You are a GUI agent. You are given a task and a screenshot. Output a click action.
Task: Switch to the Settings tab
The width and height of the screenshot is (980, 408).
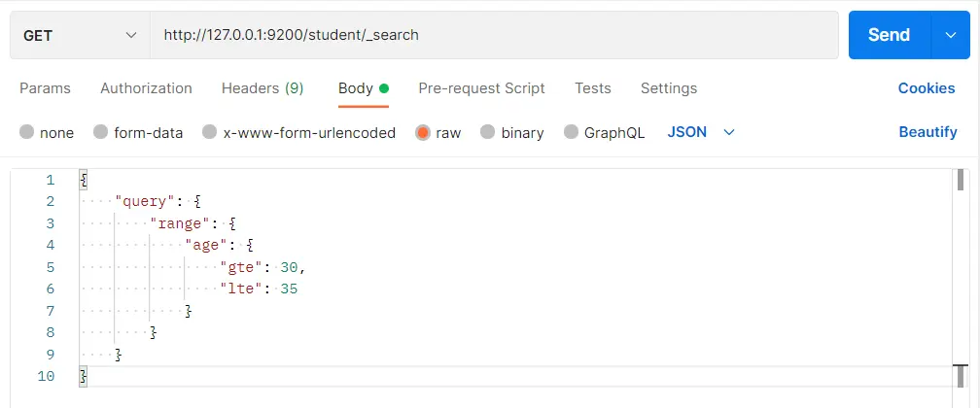[x=668, y=88]
